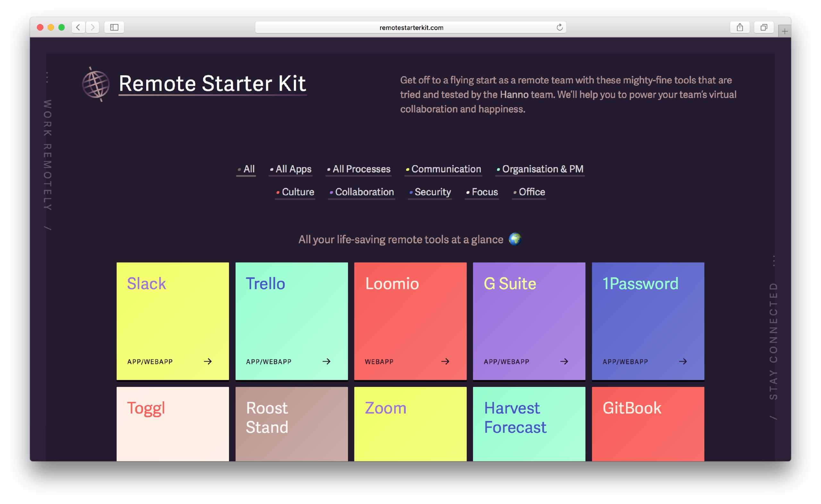This screenshot has width=821, height=504.
Task: Open the Safari share menu
Action: pyautogui.click(x=739, y=27)
